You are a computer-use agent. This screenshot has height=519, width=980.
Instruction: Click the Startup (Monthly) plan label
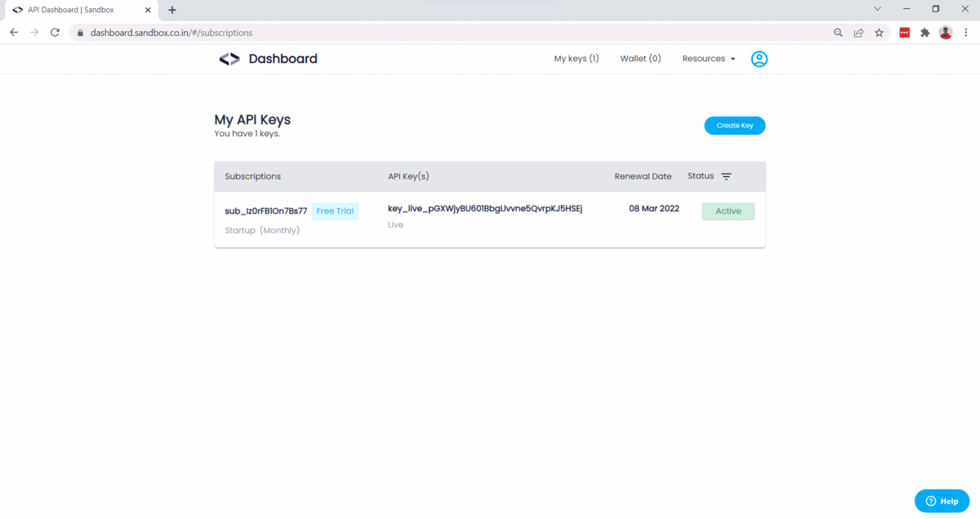coord(262,230)
